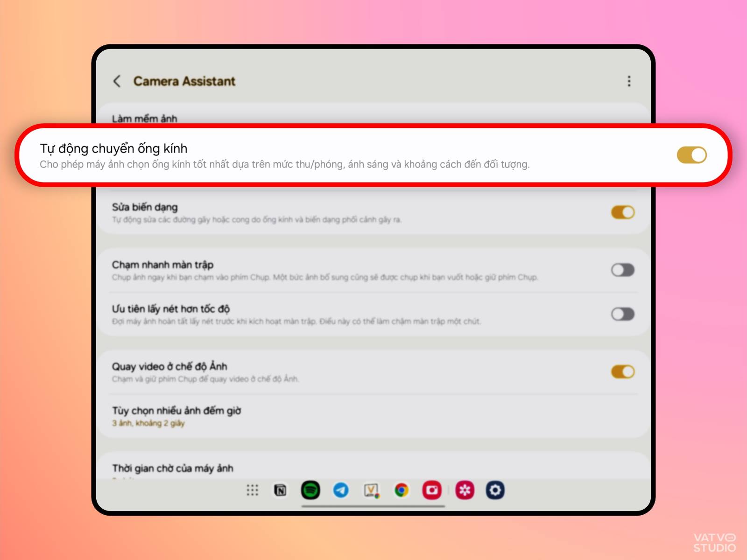The width and height of the screenshot is (747, 560).
Task: Toggle Tự động chuyển ống kính switch
Action: pyautogui.click(x=692, y=155)
